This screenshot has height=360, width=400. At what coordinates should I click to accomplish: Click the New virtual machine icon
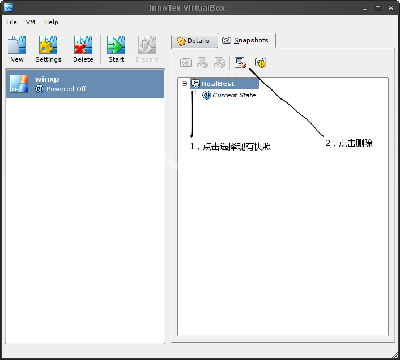click(17, 49)
